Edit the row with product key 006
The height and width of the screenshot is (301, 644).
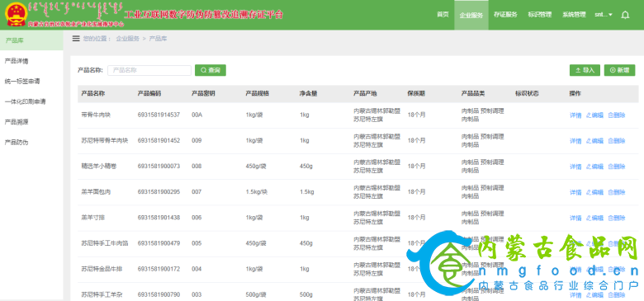(594, 219)
